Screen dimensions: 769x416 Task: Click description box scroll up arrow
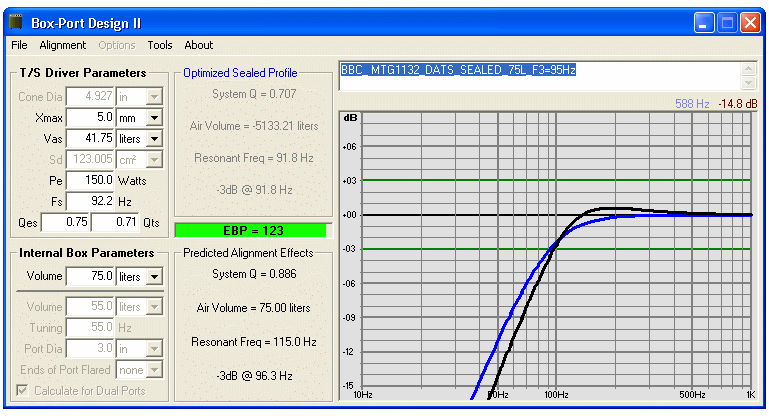coord(748,69)
